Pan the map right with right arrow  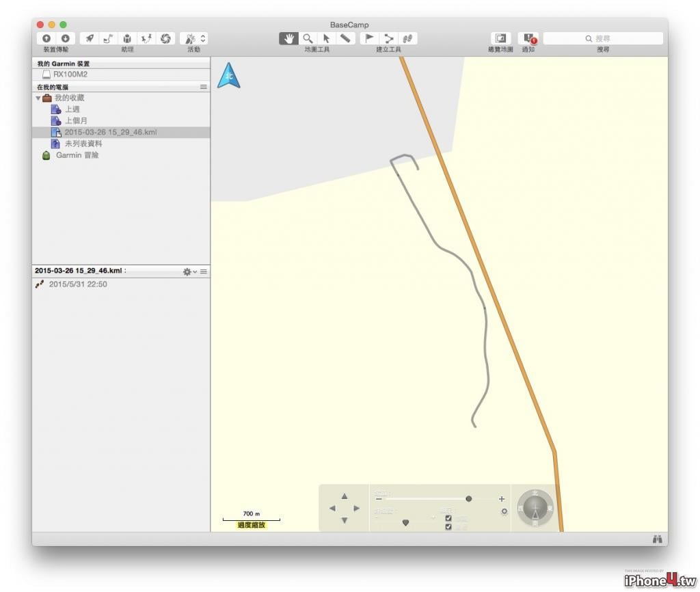pos(356,508)
